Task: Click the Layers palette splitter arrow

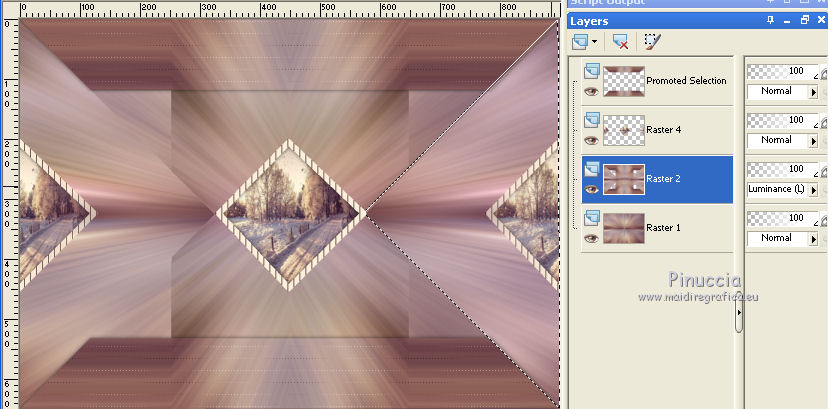Action: (x=739, y=312)
